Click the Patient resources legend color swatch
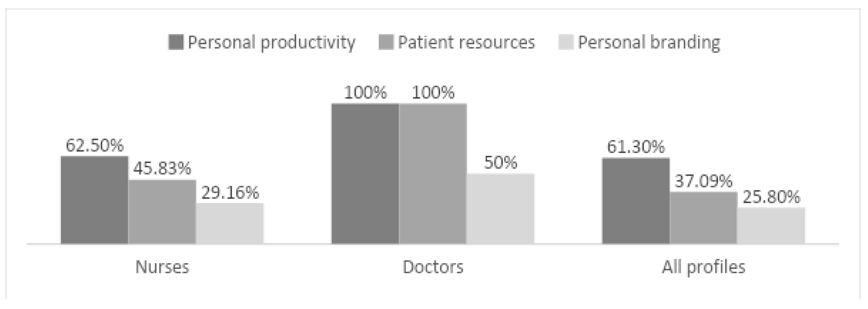868x309 pixels. pyautogui.click(x=386, y=42)
